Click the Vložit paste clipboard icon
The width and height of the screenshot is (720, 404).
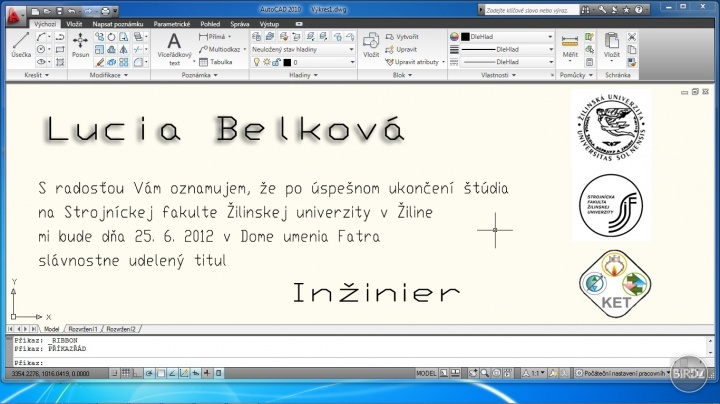(x=612, y=44)
